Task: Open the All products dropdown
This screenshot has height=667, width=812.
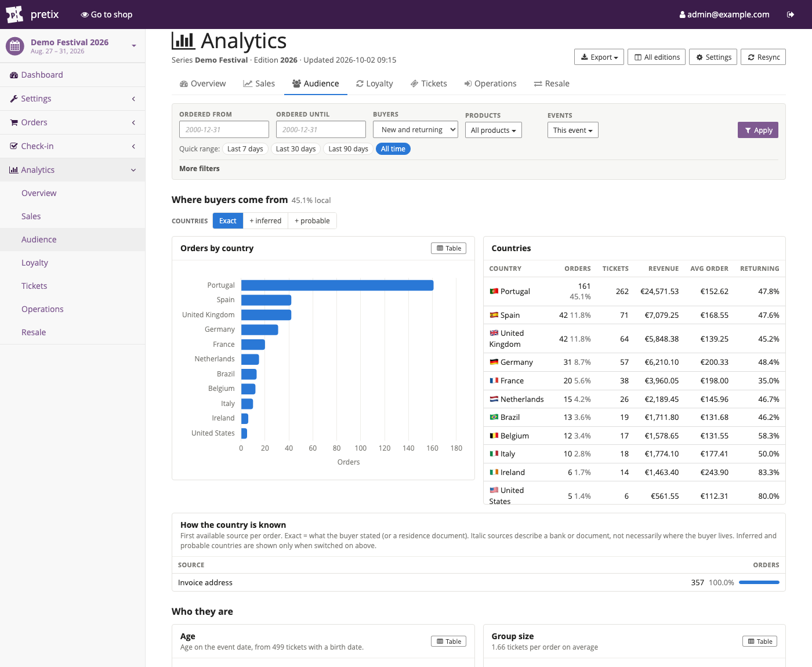Action: [x=494, y=130]
